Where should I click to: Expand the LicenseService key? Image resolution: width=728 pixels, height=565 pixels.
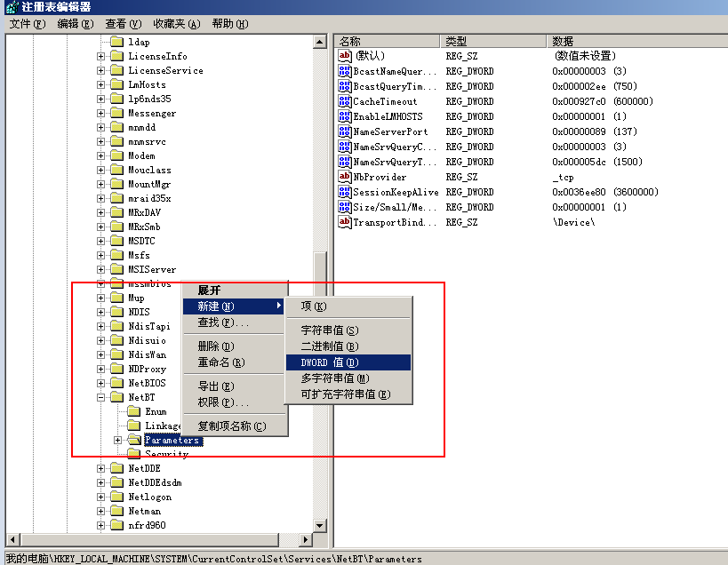[x=100, y=70]
